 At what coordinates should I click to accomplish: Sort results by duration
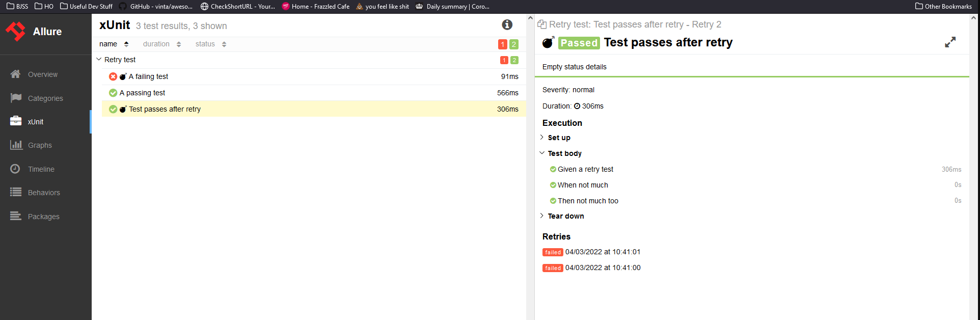[161, 44]
